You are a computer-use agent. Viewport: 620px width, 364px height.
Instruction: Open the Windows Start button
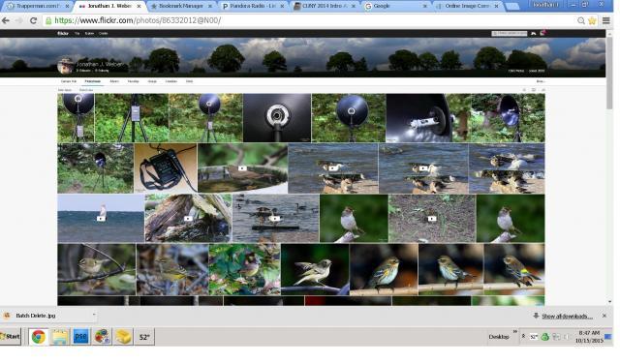click(x=11, y=337)
